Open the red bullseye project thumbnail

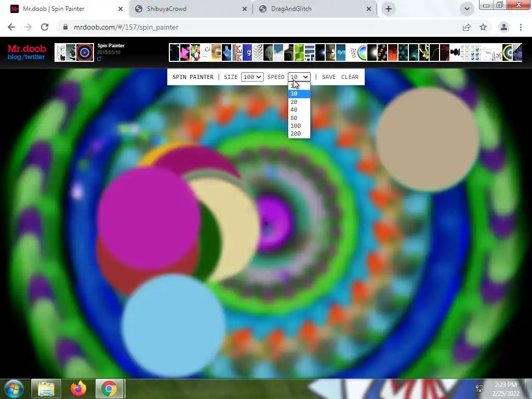tap(85, 52)
